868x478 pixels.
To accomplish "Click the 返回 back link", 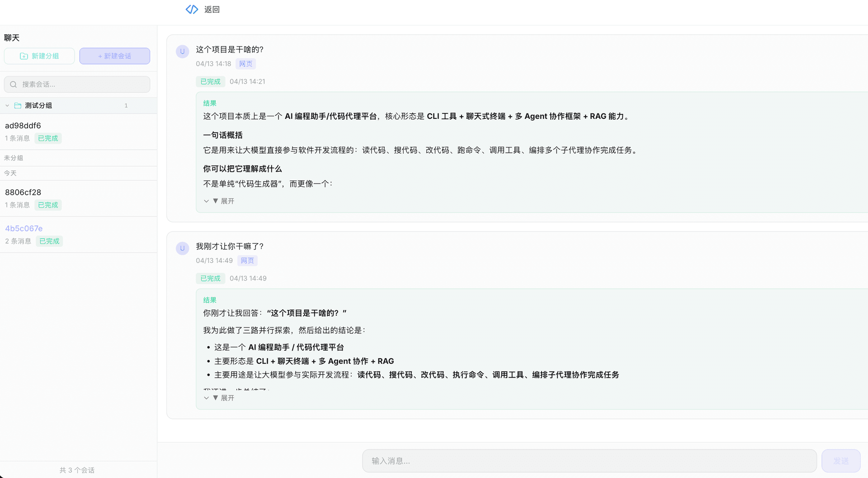I will click(x=211, y=9).
